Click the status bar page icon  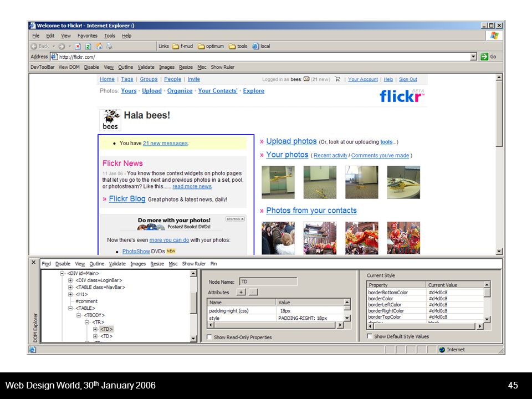(x=33, y=350)
